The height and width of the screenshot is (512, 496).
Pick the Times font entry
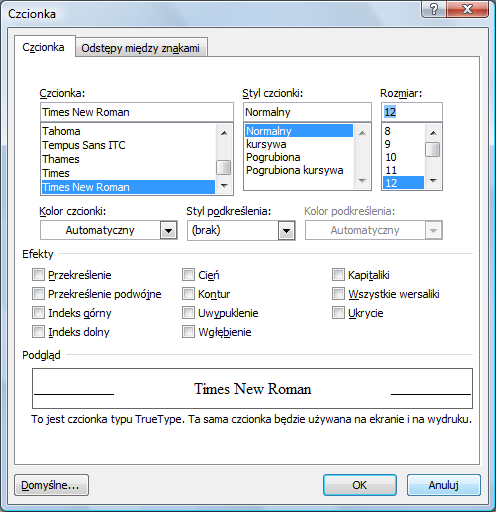(x=128, y=173)
